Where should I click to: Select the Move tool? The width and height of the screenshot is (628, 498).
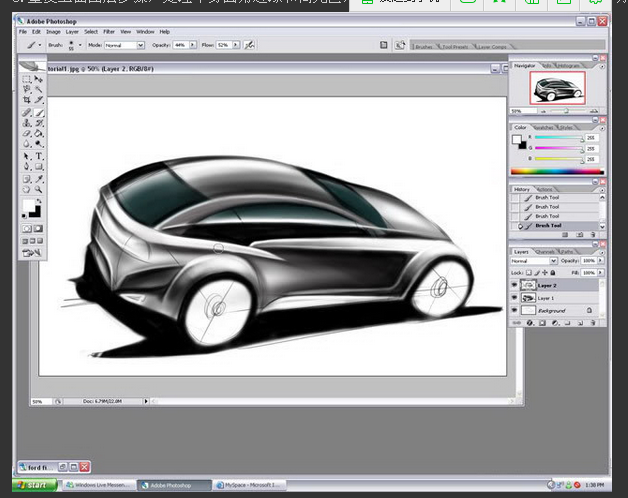point(38,79)
